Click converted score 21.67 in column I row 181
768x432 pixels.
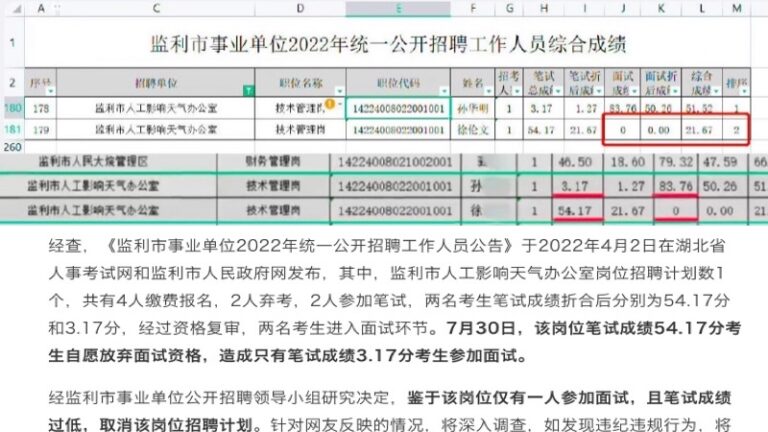click(x=584, y=130)
